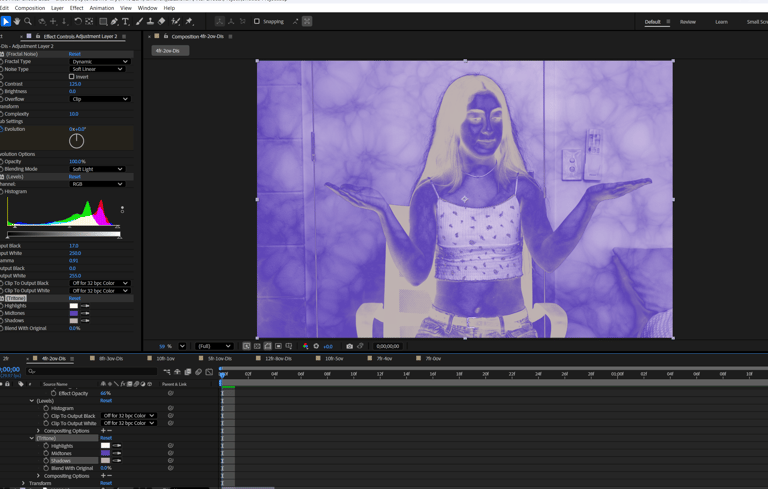
Task: Click the Evolution angle dial
Action: click(76, 141)
